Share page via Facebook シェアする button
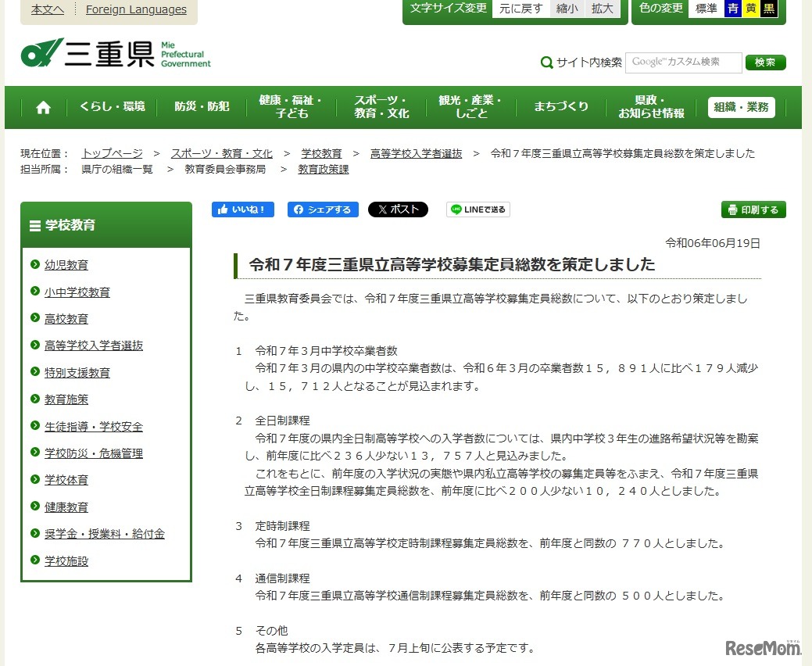Viewport: 812px width, 666px height. point(323,209)
